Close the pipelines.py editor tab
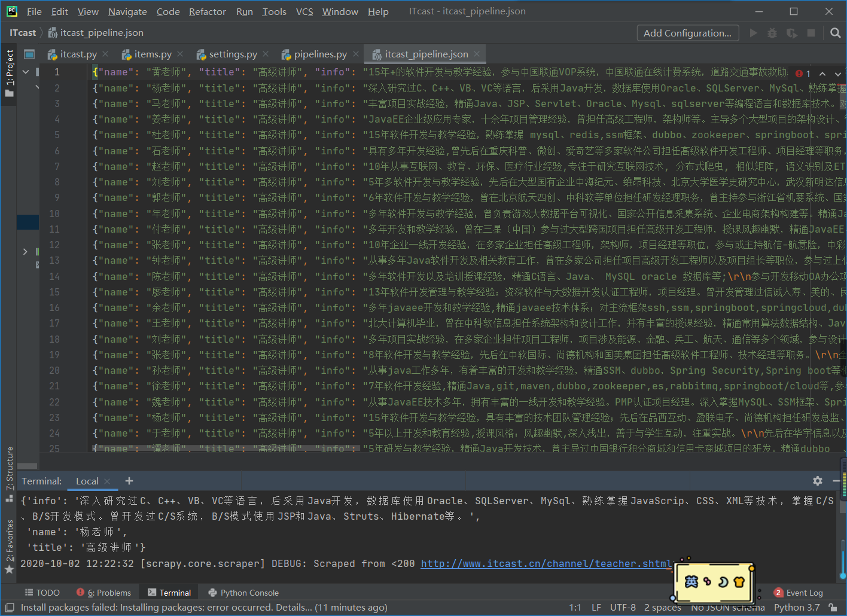 pyautogui.click(x=355, y=54)
